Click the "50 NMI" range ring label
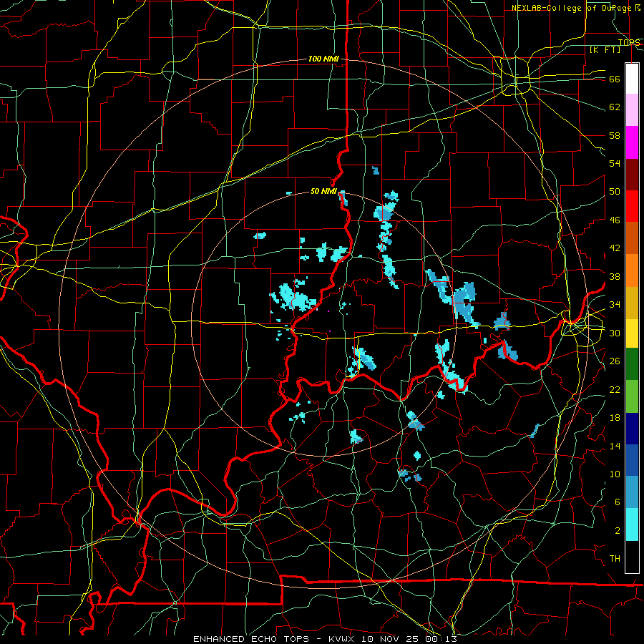 (323, 191)
